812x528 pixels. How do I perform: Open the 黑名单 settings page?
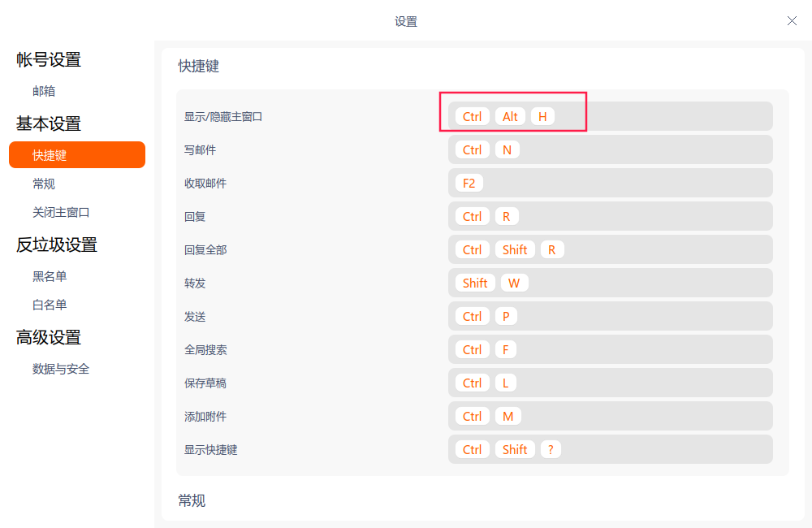[50, 276]
